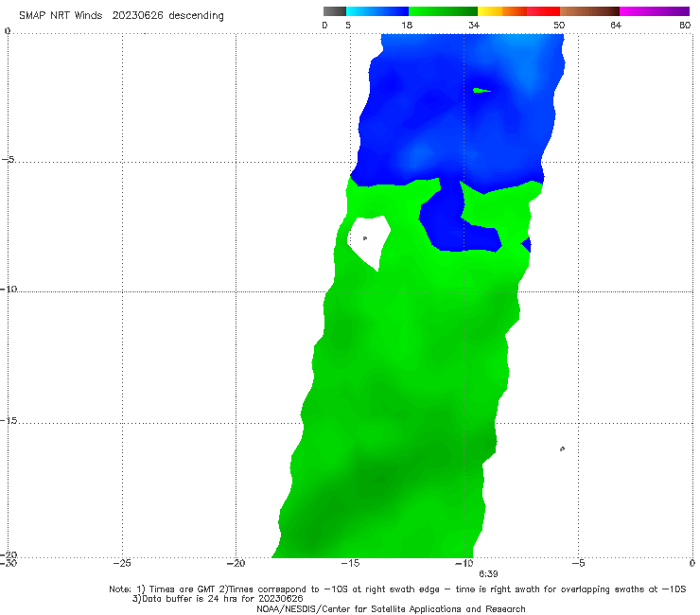Click the latitude axis label '-5' on the left edge
This screenshot has width=700, height=615.
[x=9, y=160]
